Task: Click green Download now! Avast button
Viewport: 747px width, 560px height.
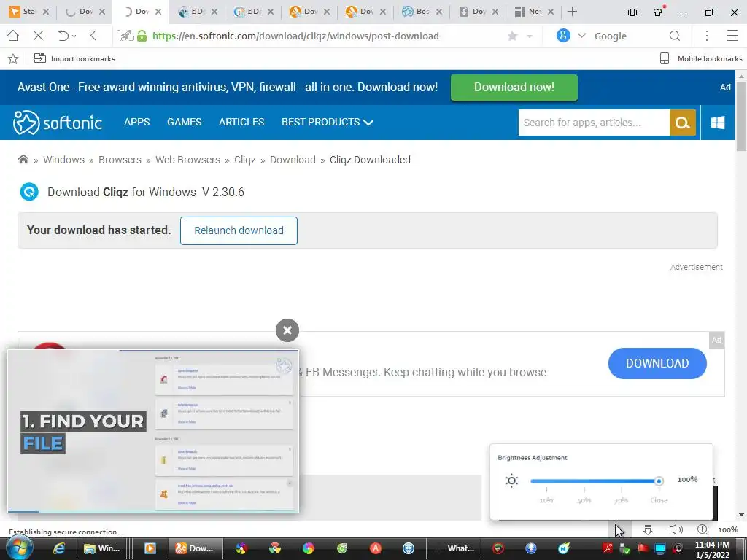Action: [x=514, y=87]
